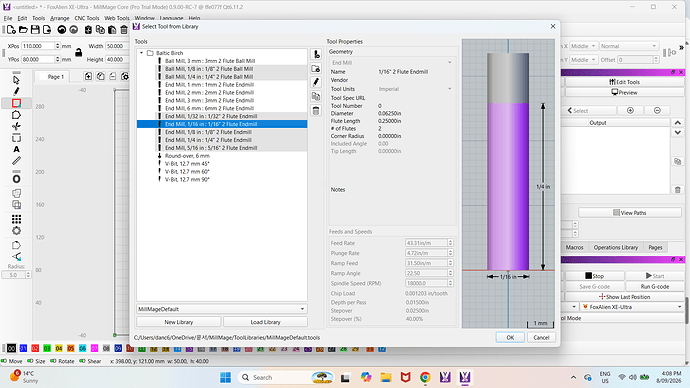The image size is (690, 388).
Task: Click the Paste icon in main toolbar
Action: (112, 29)
